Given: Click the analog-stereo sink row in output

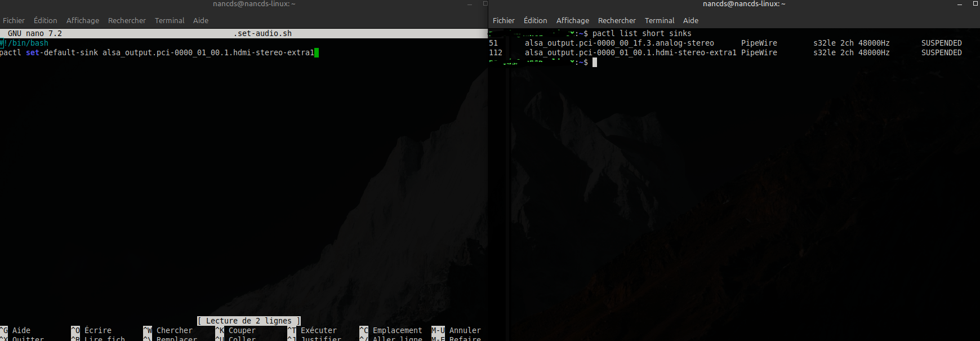Looking at the screenshot, I should pos(619,43).
